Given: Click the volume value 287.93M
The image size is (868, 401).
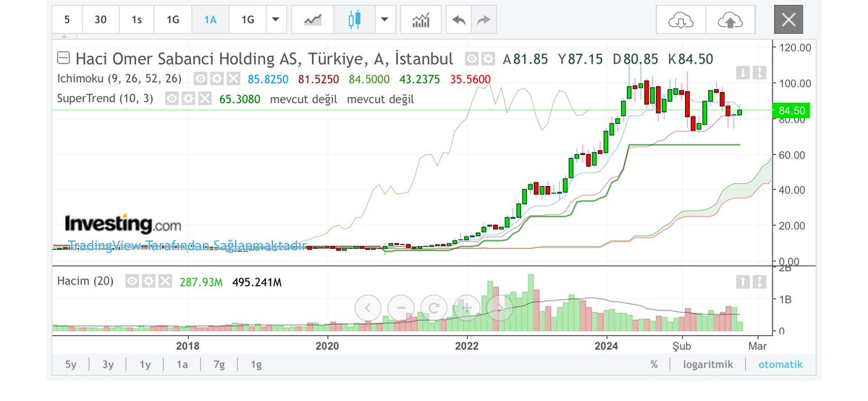Looking at the screenshot, I should point(201,282).
